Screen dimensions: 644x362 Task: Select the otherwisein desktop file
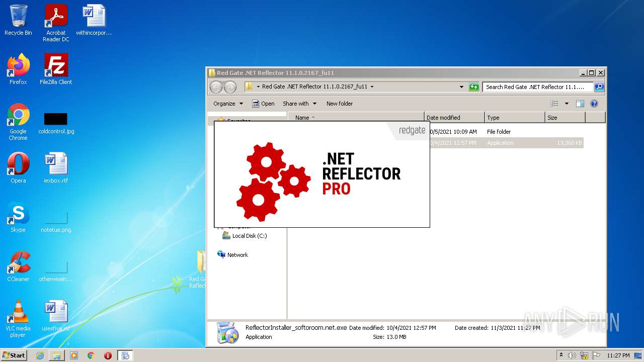[x=56, y=270]
